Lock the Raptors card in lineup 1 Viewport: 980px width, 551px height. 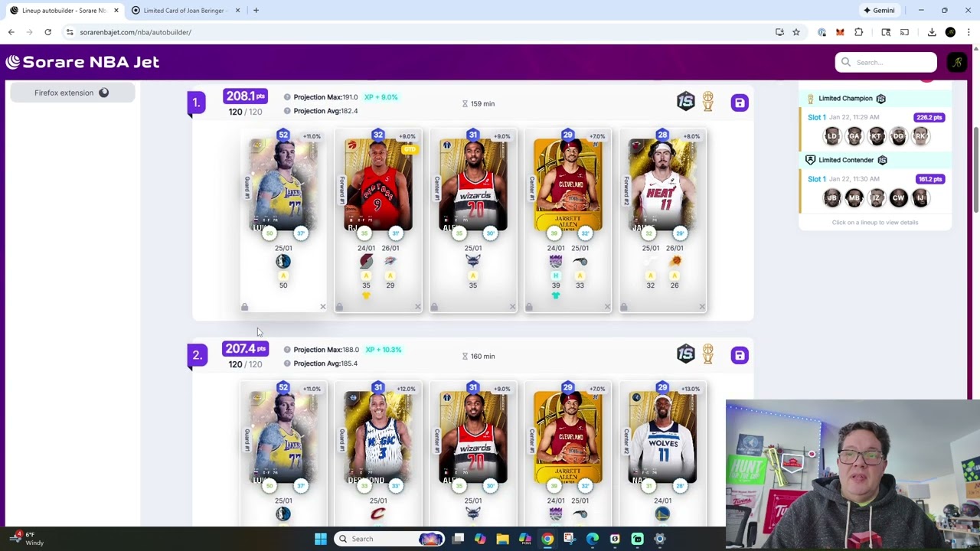click(339, 307)
